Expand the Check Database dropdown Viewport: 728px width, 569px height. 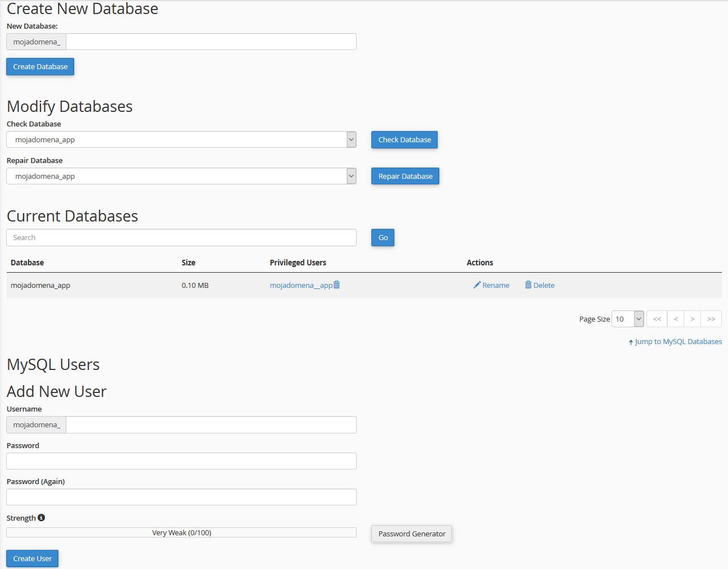pos(351,139)
